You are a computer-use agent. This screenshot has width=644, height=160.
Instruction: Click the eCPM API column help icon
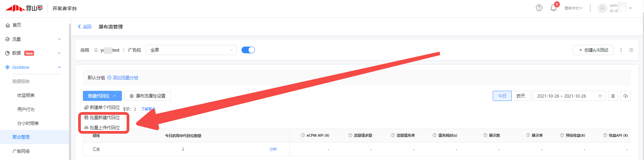click(303, 135)
